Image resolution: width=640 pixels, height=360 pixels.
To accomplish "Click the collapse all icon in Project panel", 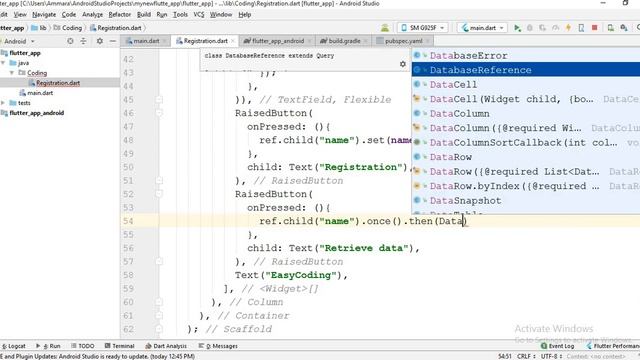I will pos(83,41).
